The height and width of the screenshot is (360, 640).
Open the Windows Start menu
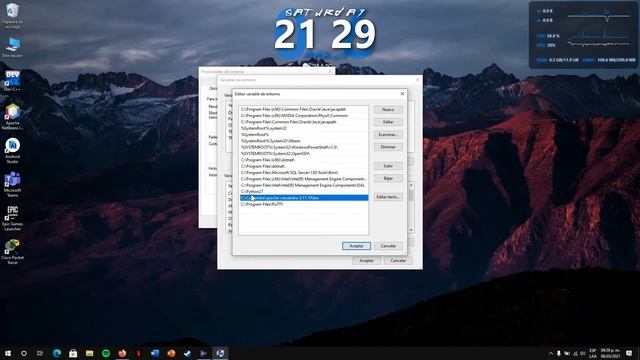(8, 353)
